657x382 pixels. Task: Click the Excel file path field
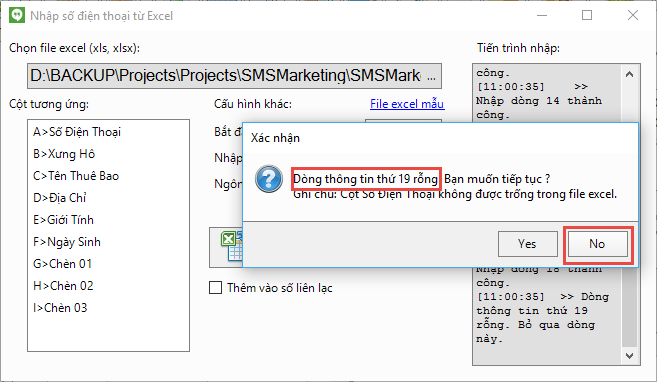[x=234, y=76]
